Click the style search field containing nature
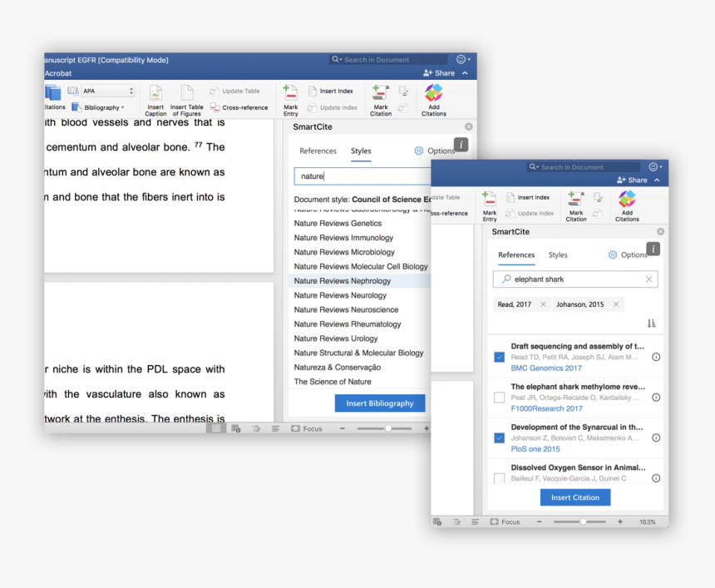Image resolution: width=715 pixels, height=588 pixels. 362,176
